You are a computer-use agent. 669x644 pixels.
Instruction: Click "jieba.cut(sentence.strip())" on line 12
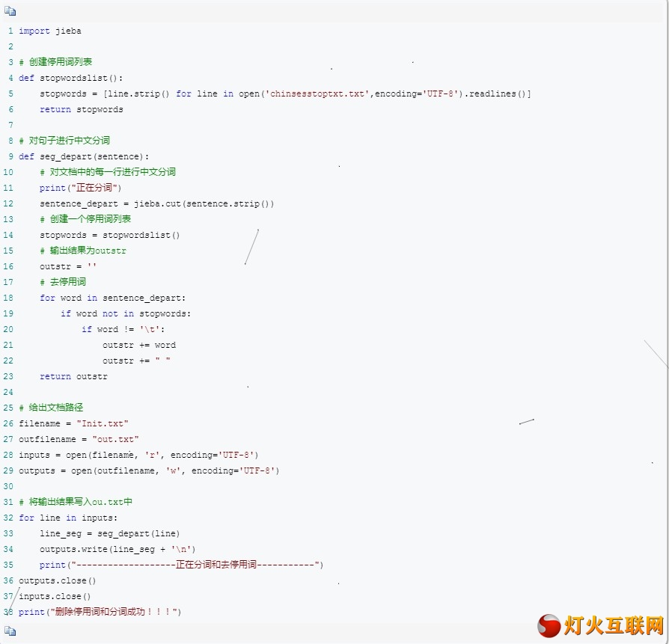pyautogui.click(x=204, y=203)
